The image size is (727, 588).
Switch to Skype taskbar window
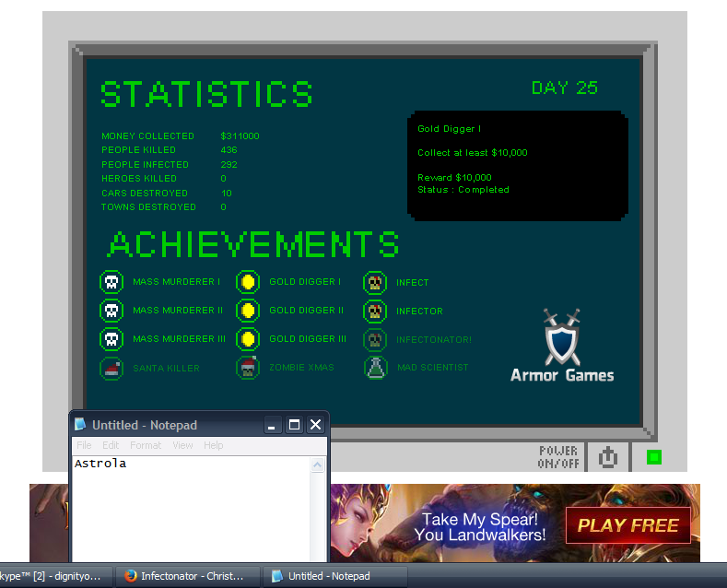pos(55,576)
